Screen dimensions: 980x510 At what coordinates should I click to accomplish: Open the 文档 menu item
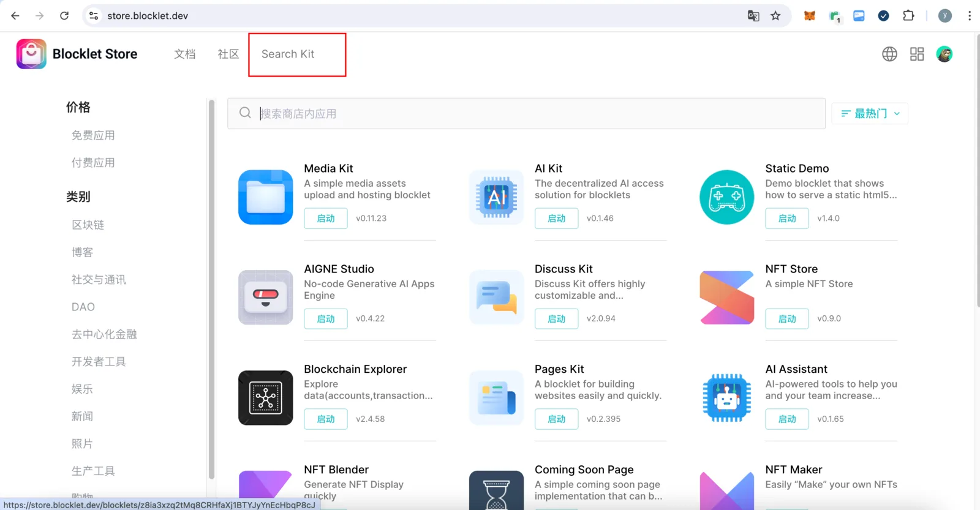point(185,54)
